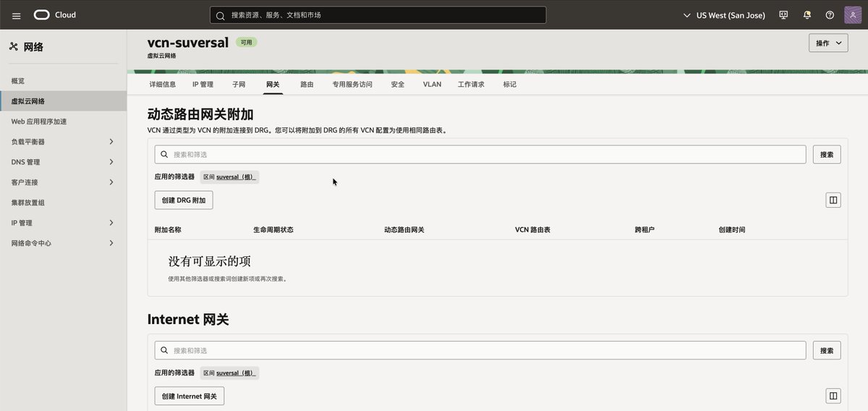Switch to the 路由 tab

(x=307, y=85)
